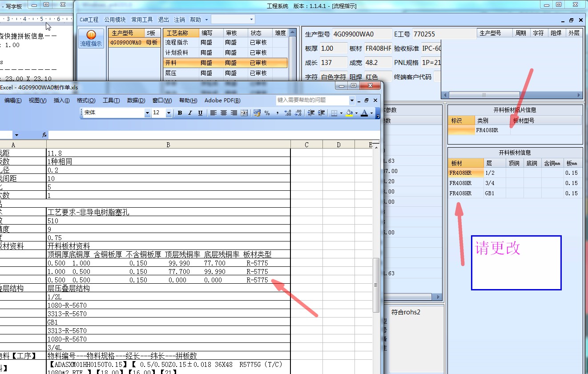Expand the 帮助 menu arrow in 工程系统
This screenshot has width=588, height=374.
click(x=206, y=20)
